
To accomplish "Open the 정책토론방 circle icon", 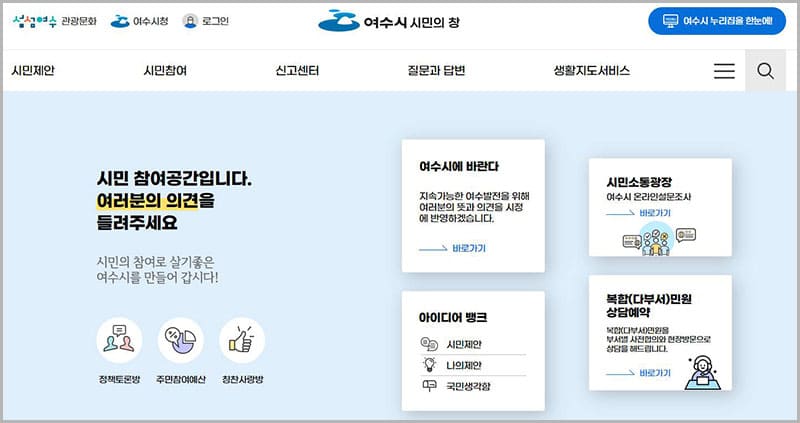I will coord(119,340).
